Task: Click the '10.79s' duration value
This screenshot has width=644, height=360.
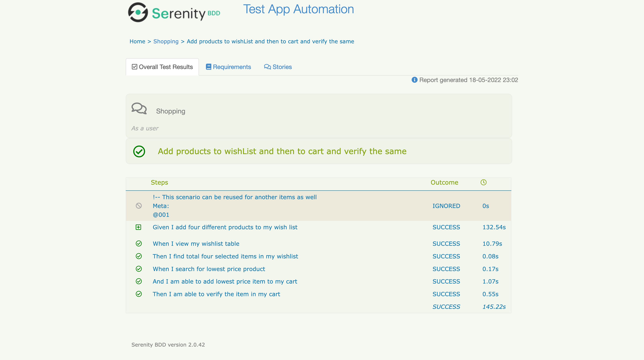Action: coord(492,244)
